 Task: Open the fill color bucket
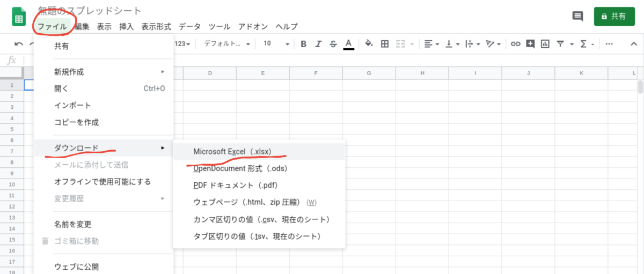coord(369,44)
